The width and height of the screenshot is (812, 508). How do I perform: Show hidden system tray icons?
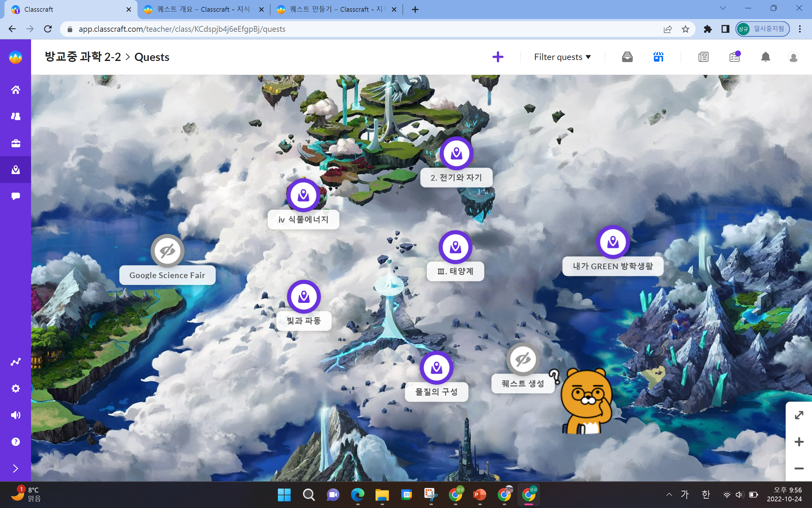(669, 495)
